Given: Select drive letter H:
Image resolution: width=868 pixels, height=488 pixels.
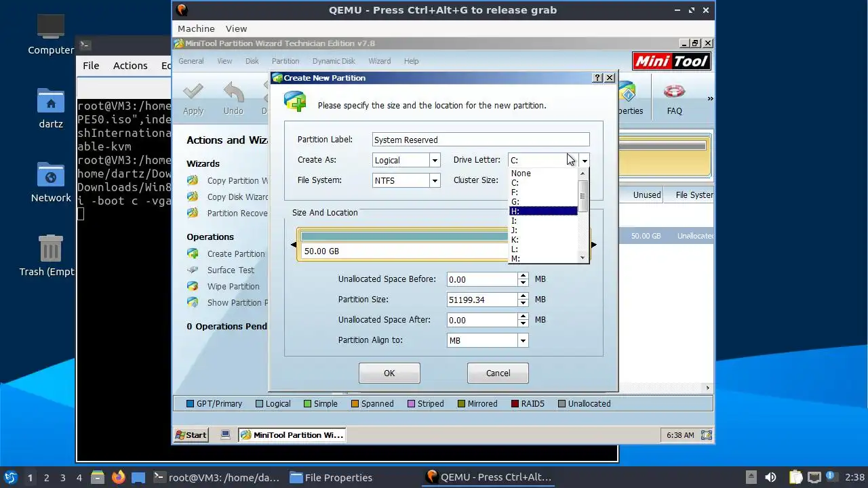Looking at the screenshot, I should click(x=543, y=211).
